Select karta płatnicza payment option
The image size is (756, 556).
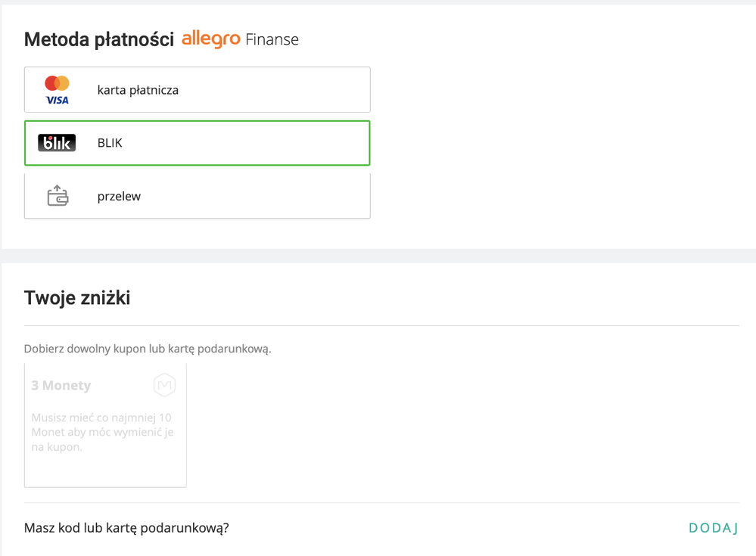tap(198, 89)
